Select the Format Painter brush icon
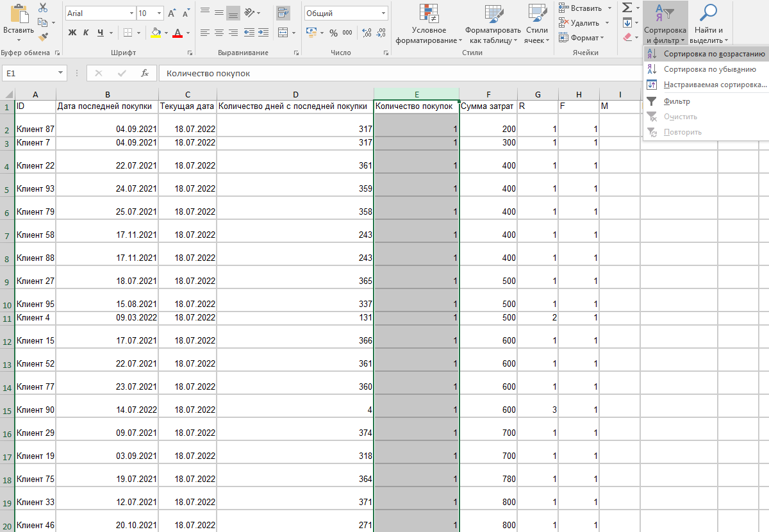This screenshot has width=769, height=532. click(43, 37)
